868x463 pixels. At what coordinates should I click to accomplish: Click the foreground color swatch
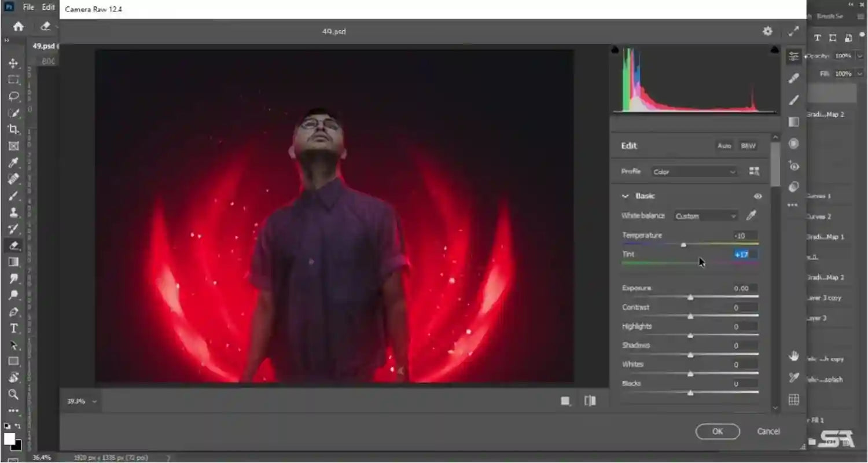coord(9,439)
